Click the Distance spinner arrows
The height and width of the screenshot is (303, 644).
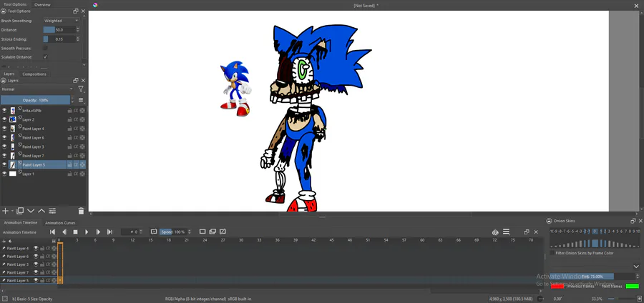[x=77, y=30]
